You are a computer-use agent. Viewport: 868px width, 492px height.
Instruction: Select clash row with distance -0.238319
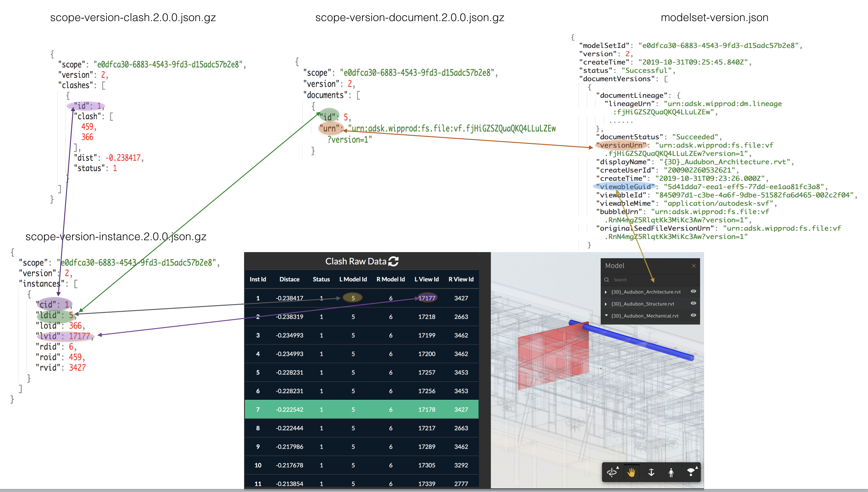pyautogui.click(x=362, y=317)
